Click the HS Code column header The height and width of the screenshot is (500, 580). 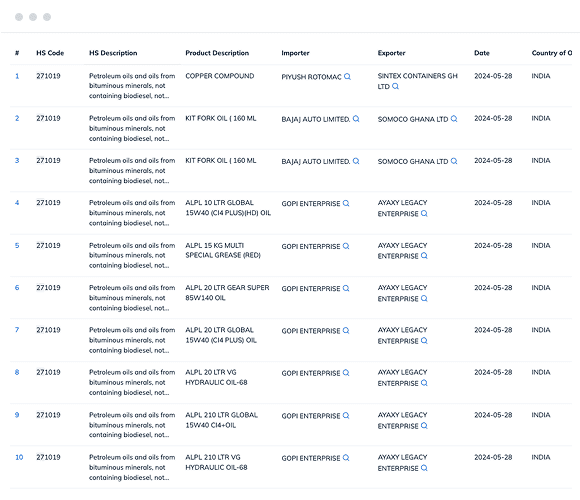coord(50,53)
